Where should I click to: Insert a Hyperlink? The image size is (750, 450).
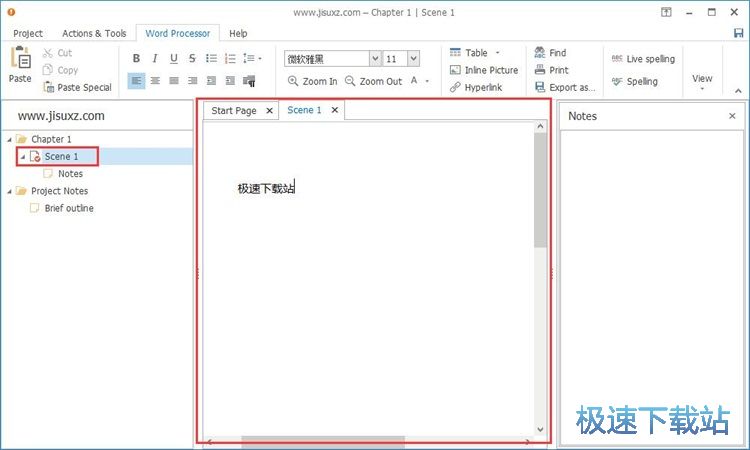(476, 88)
